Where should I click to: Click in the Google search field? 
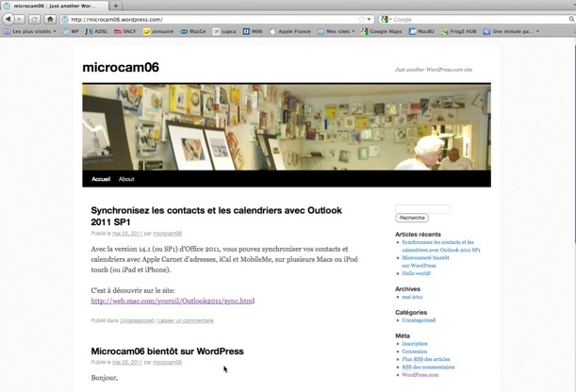pos(480,19)
